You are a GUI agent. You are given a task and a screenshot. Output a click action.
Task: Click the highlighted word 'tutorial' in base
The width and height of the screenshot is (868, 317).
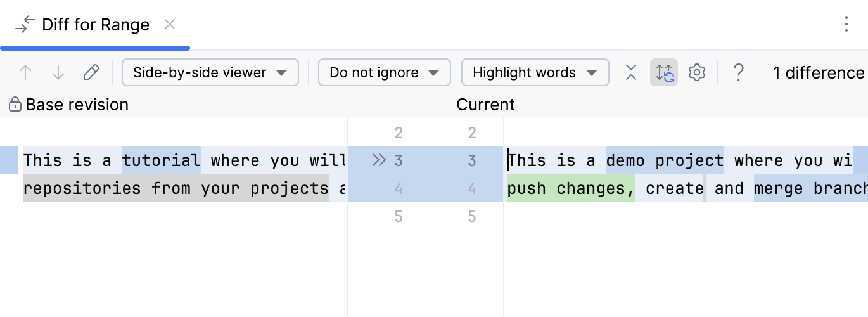(x=162, y=160)
